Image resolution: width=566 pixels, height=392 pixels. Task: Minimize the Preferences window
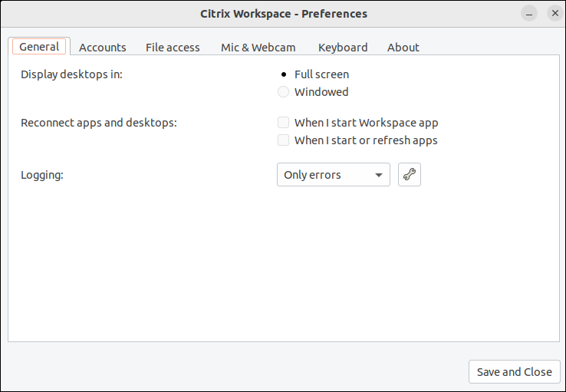coord(529,14)
